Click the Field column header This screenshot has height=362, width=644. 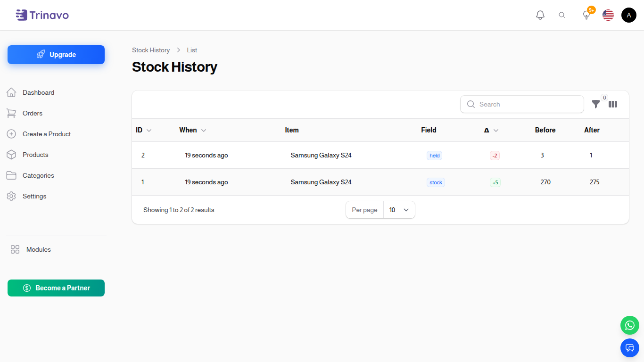click(429, 130)
